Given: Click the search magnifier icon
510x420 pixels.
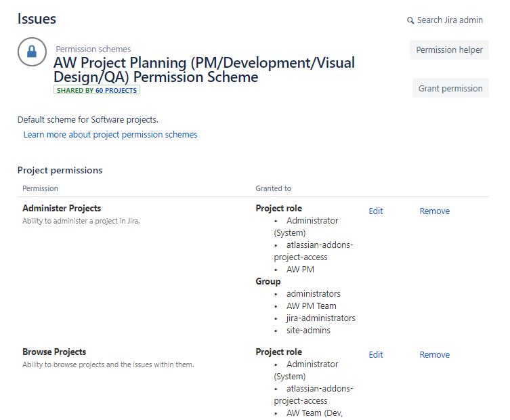Looking at the screenshot, I should tap(410, 20).
